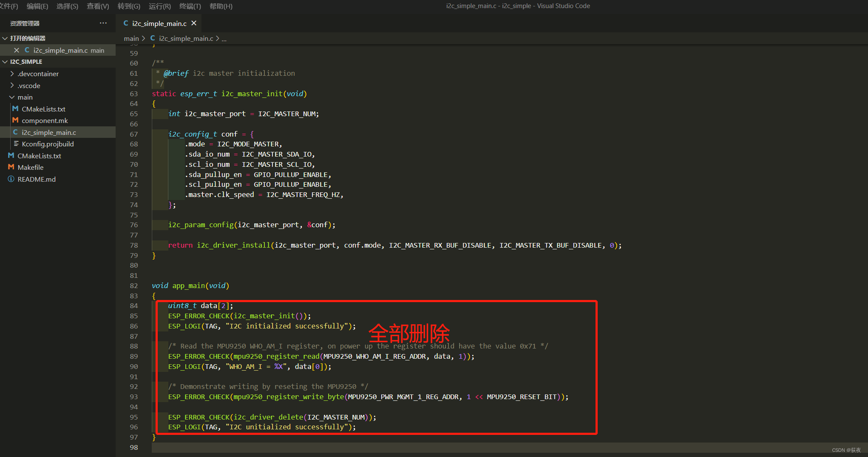
Task: Open the 查看(V) menu
Action: 98,6
